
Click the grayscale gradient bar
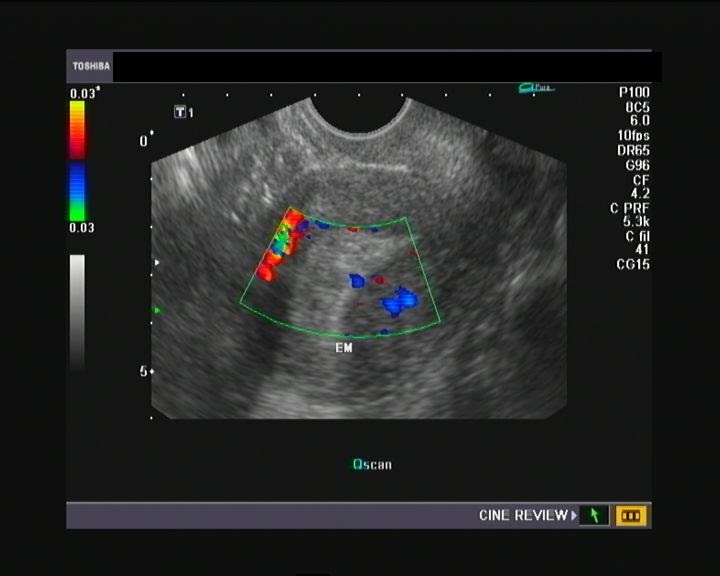(77, 312)
